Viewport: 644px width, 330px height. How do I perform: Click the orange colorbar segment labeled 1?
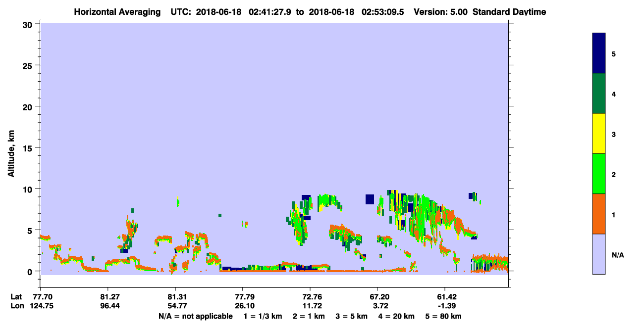pyautogui.click(x=599, y=214)
